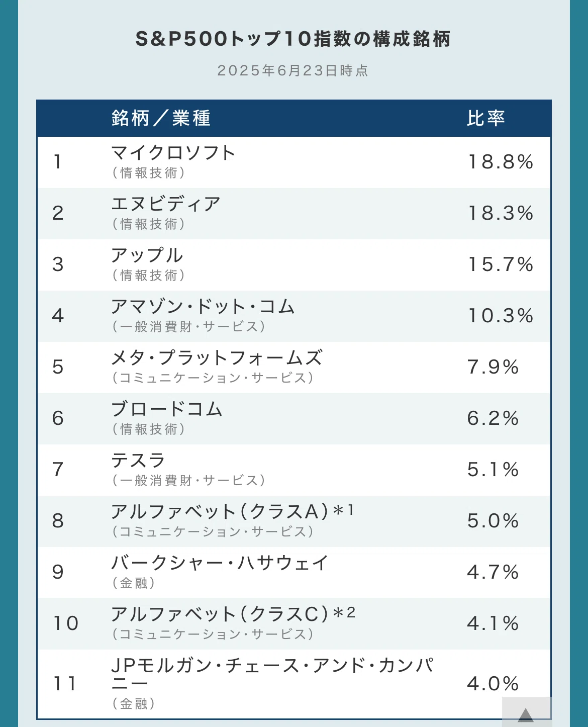
Task: Click the 10.3% ratio for Amazon
Action: 501,316
